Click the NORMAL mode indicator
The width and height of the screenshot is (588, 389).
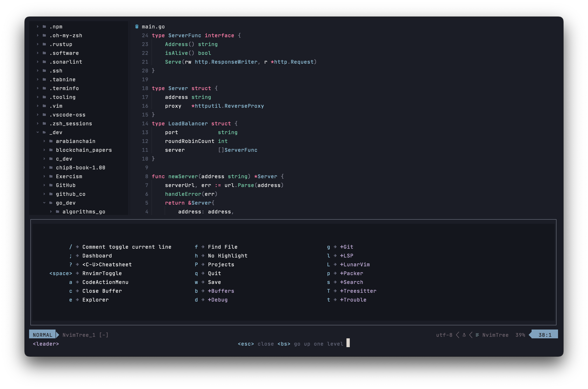tap(43, 335)
